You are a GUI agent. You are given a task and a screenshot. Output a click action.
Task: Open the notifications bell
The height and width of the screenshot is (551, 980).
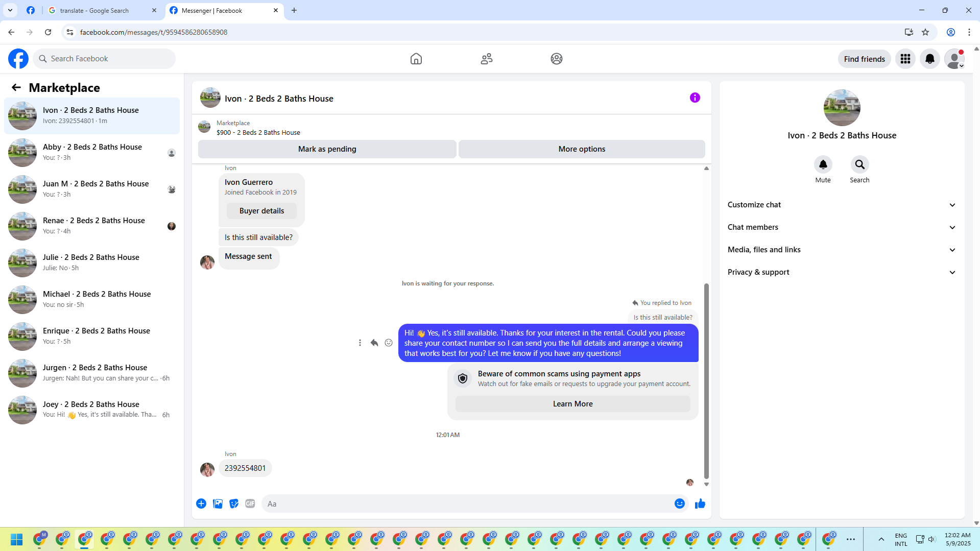(x=930, y=59)
